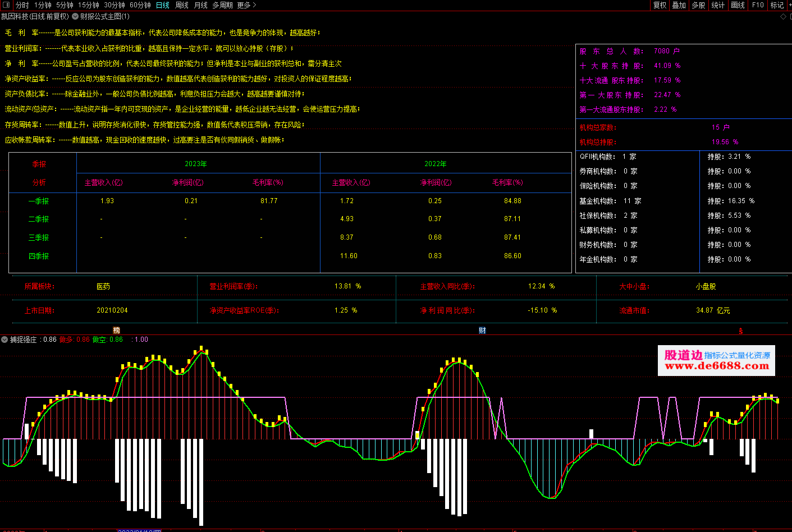Switch to 分时 intraday view

[22, 5]
